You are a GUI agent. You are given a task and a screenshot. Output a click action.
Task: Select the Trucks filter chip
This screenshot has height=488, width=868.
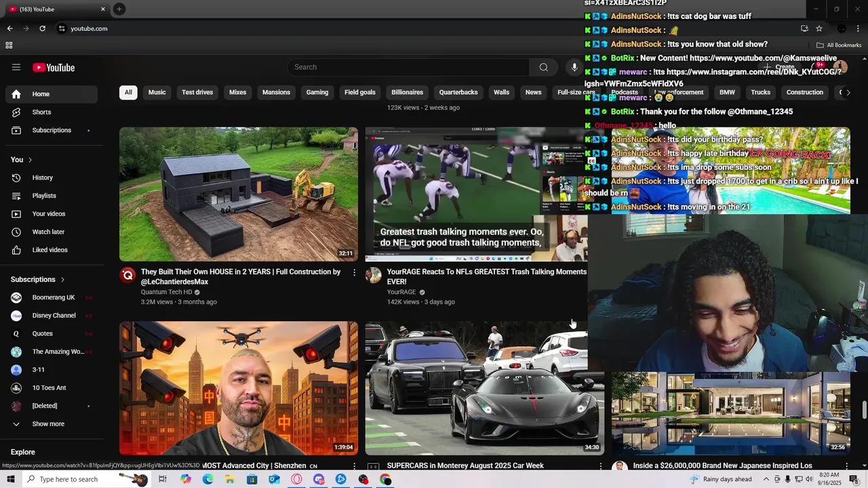[760, 92]
